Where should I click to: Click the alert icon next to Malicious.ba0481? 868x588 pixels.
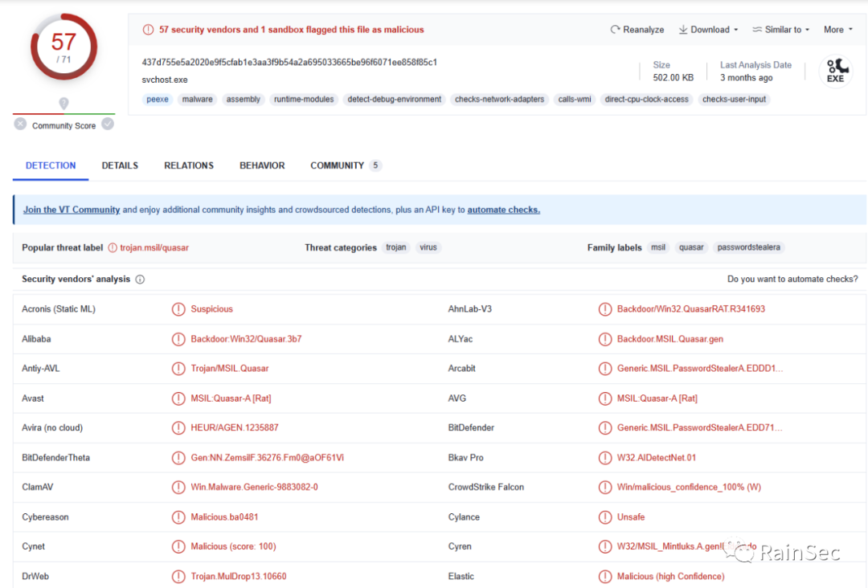point(178,517)
